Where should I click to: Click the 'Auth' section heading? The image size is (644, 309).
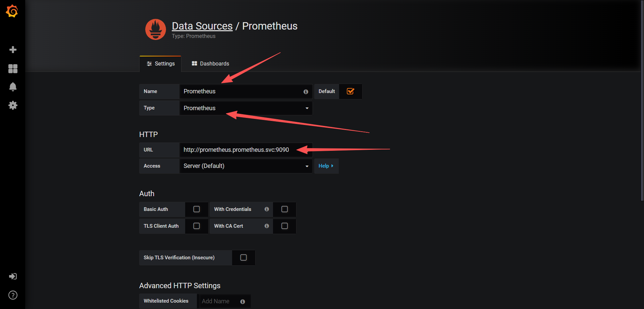[x=147, y=193]
